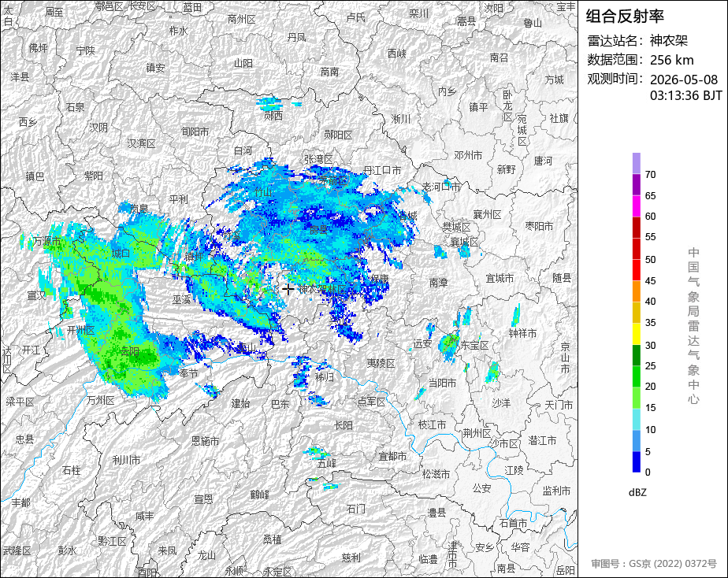The image size is (728, 578).
Task: Select the "郧西" label near northern echo
Action: pos(273,116)
